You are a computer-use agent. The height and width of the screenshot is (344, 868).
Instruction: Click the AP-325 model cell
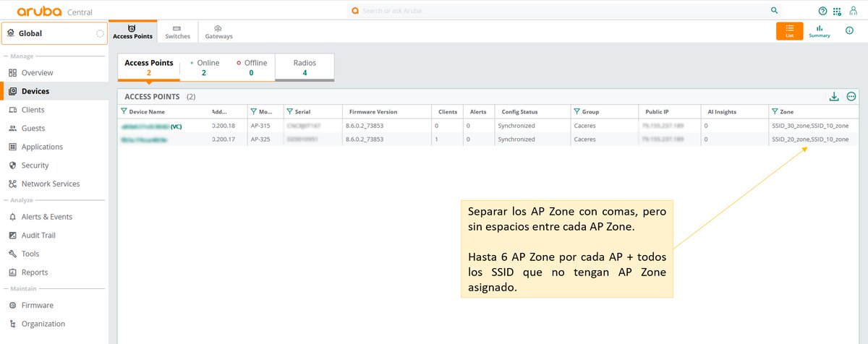261,139
